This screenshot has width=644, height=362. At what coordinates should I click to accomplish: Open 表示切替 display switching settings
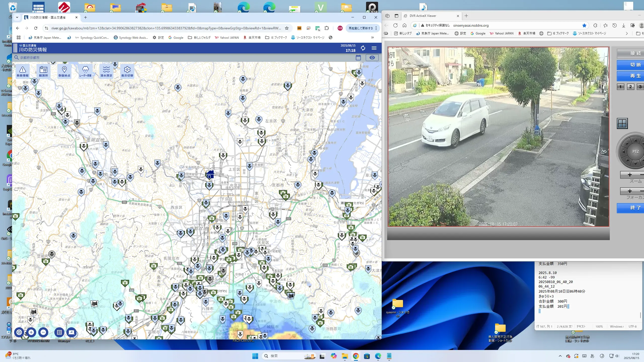pos(127,71)
